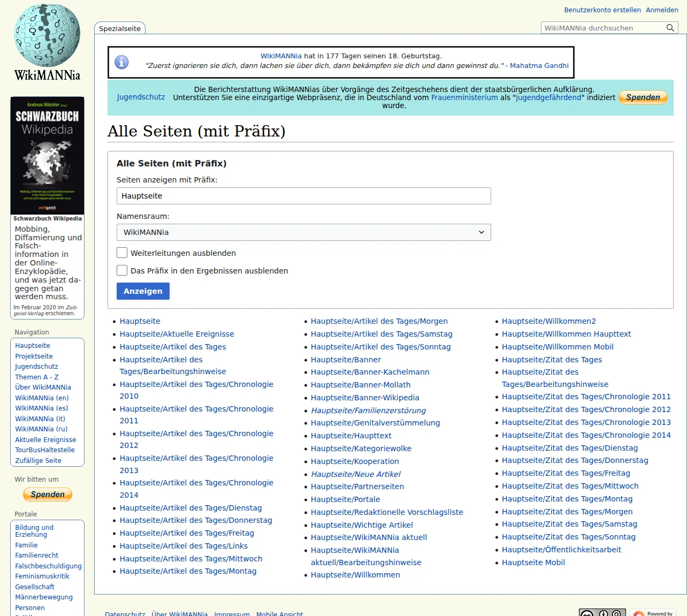Open the Spezialseite tab
This screenshot has width=687, height=616.
pyautogui.click(x=120, y=28)
